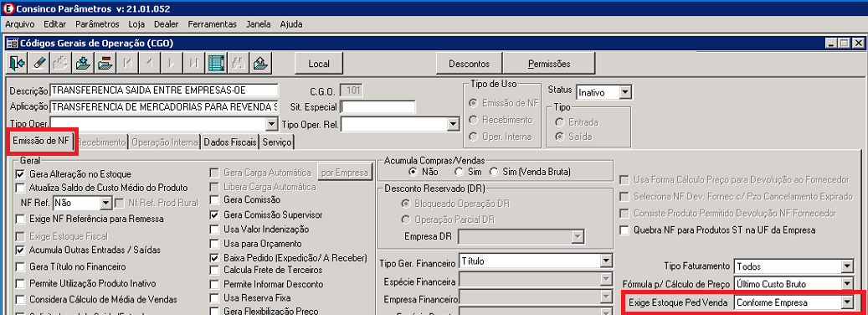Click the Descrição text field
Viewport: 868px width, 315px height.
164,90
